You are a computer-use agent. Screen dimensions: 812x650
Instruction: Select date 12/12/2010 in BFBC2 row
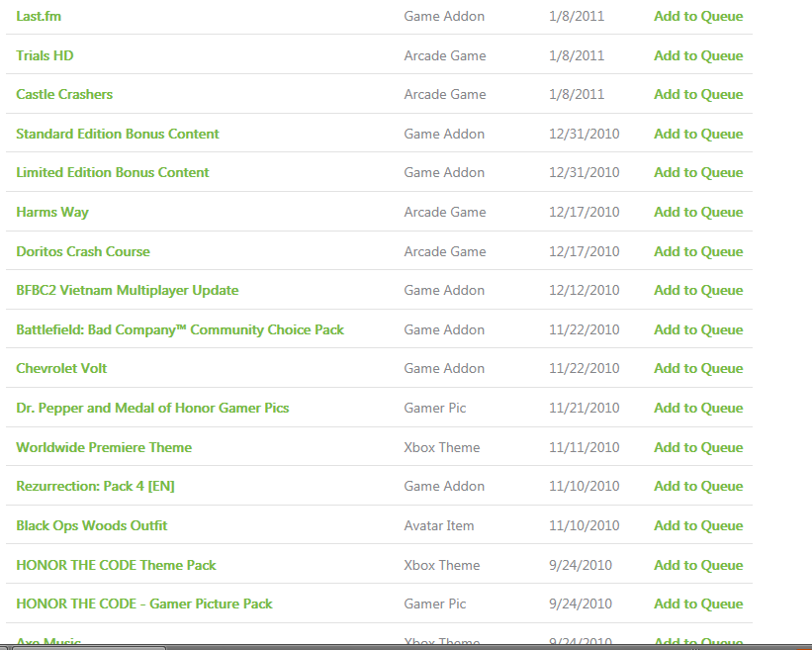coord(584,290)
